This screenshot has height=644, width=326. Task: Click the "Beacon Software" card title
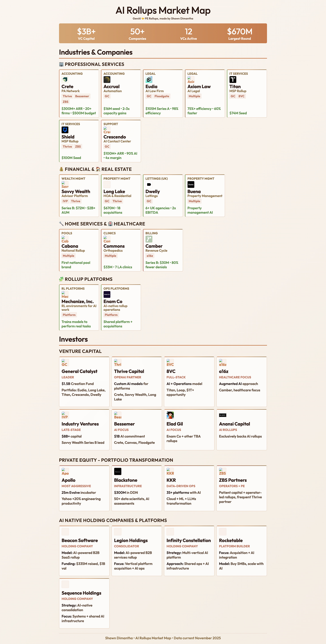[80, 541]
